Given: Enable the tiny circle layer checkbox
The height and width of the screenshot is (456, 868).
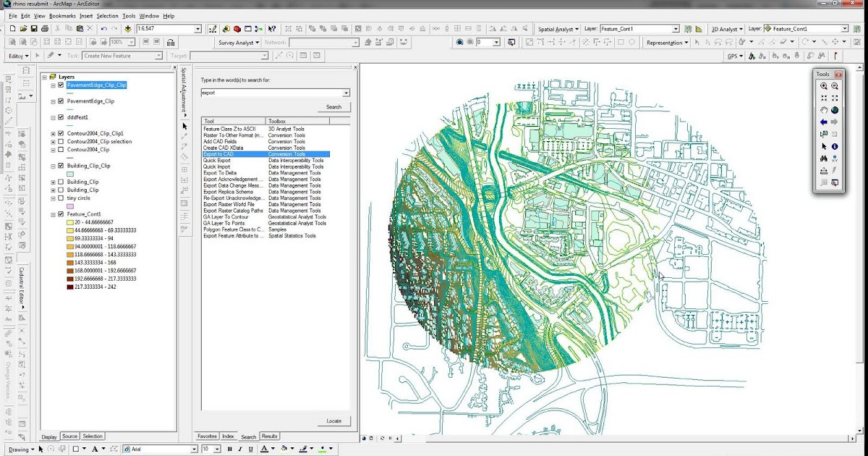Looking at the screenshot, I should tap(61, 198).
